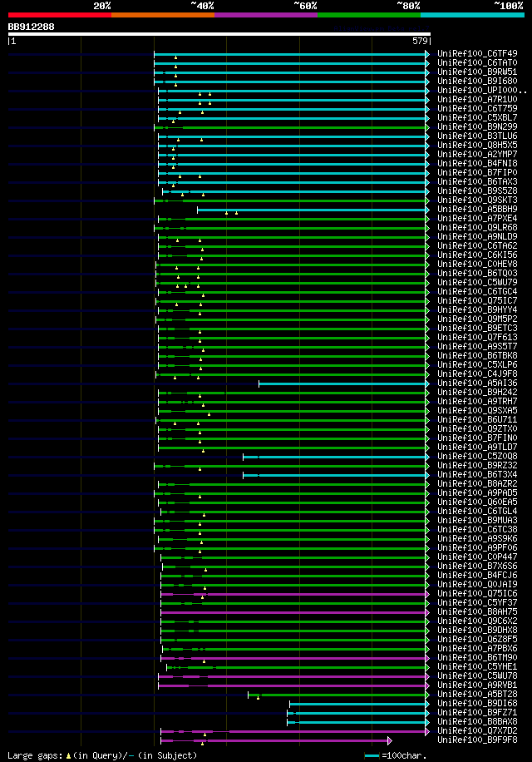Open hit UniRef100_Q8H5X5

477,146
